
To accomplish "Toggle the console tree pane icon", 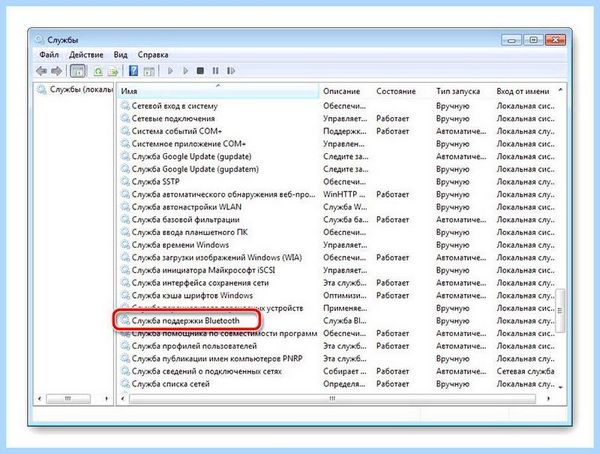I will click(x=78, y=71).
